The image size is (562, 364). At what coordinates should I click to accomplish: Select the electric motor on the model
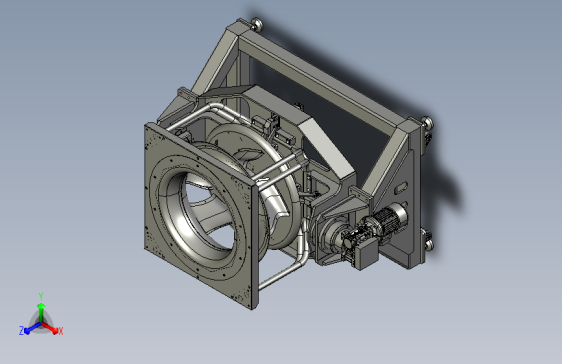(x=389, y=219)
